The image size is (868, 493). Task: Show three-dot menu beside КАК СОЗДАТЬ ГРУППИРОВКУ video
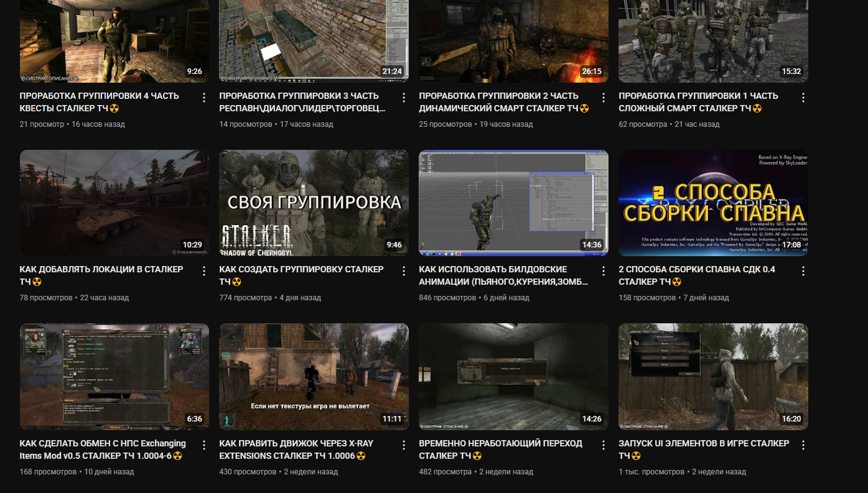click(403, 271)
